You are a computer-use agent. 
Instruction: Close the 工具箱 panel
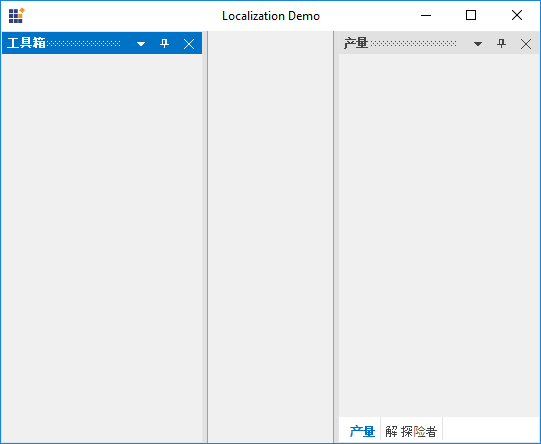coord(189,44)
